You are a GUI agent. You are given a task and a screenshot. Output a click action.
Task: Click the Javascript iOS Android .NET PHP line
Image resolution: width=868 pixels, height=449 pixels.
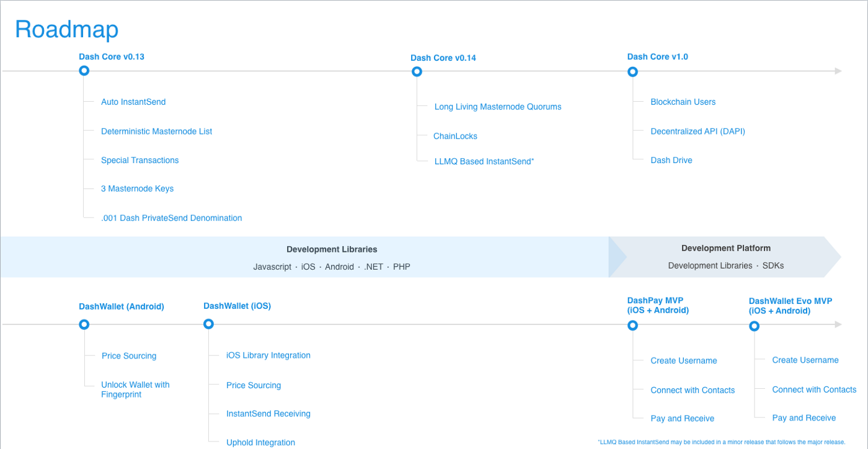(332, 267)
